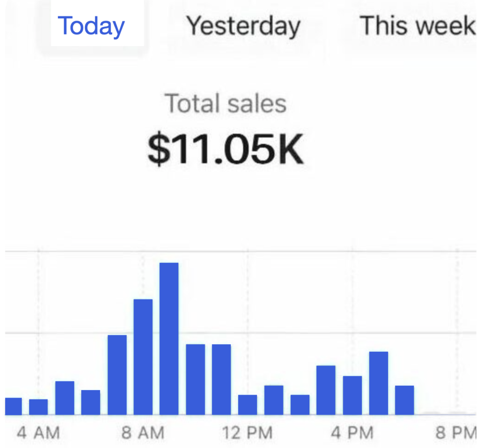Screen dimensions: 483x448
Task: Open the This week tab
Action: 418,25
